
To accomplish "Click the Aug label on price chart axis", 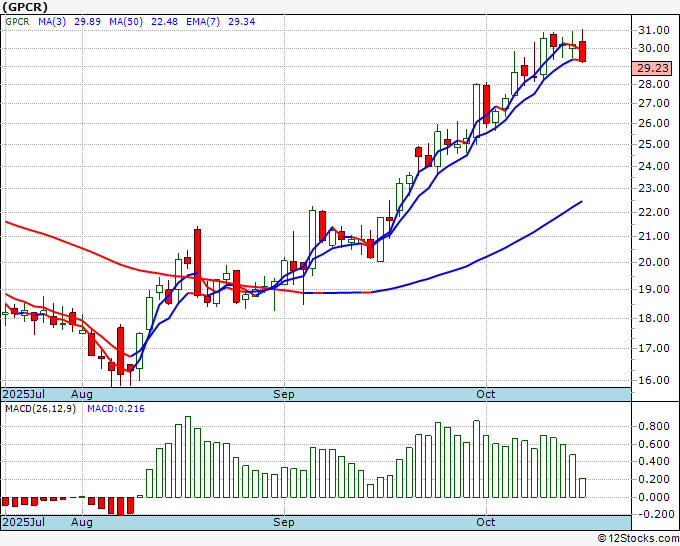I will pos(82,394).
